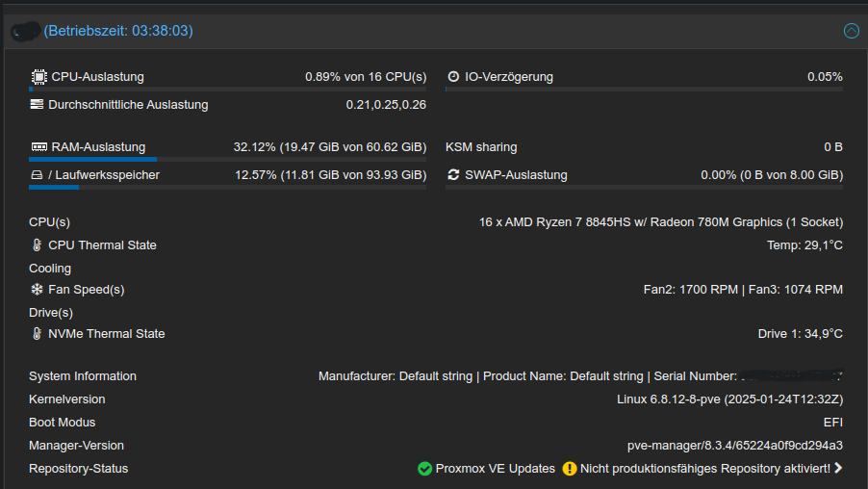Click the CPU-Auslastung chip icon
This screenshot has width=868, height=489.
click(x=38, y=76)
